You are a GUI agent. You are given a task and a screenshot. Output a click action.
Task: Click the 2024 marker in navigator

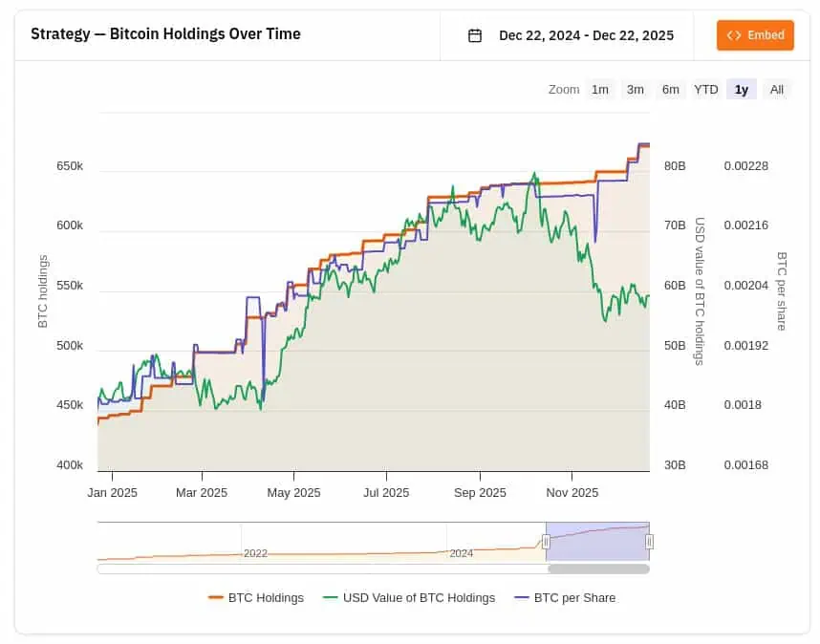pyautogui.click(x=462, y=553)
